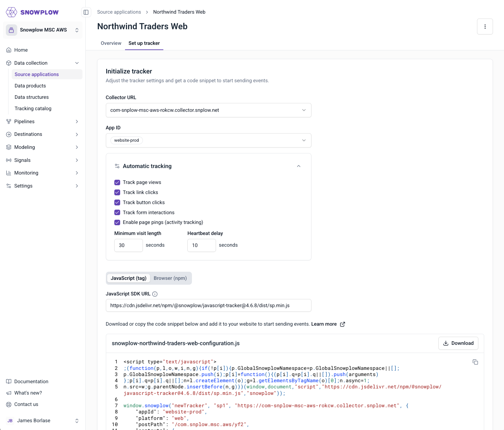
Task: Expand the Settings menu chevron
Action: (77, 186)
